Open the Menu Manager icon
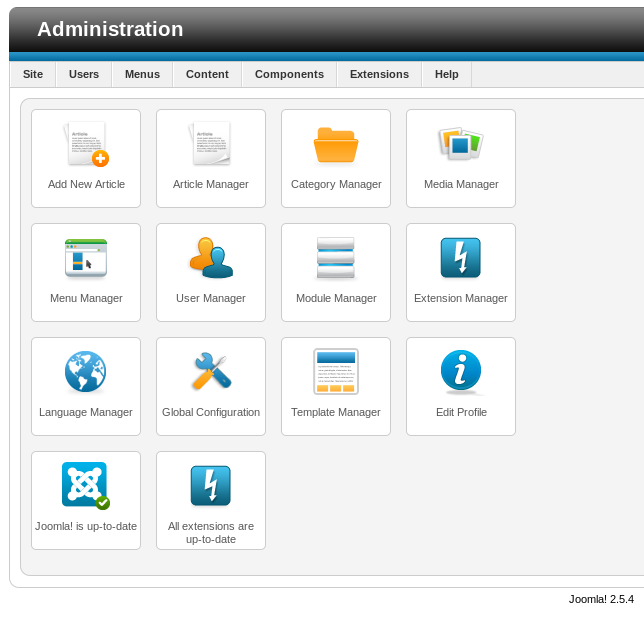The width and height of the screenshot is (644, 620). coord(86,258)
